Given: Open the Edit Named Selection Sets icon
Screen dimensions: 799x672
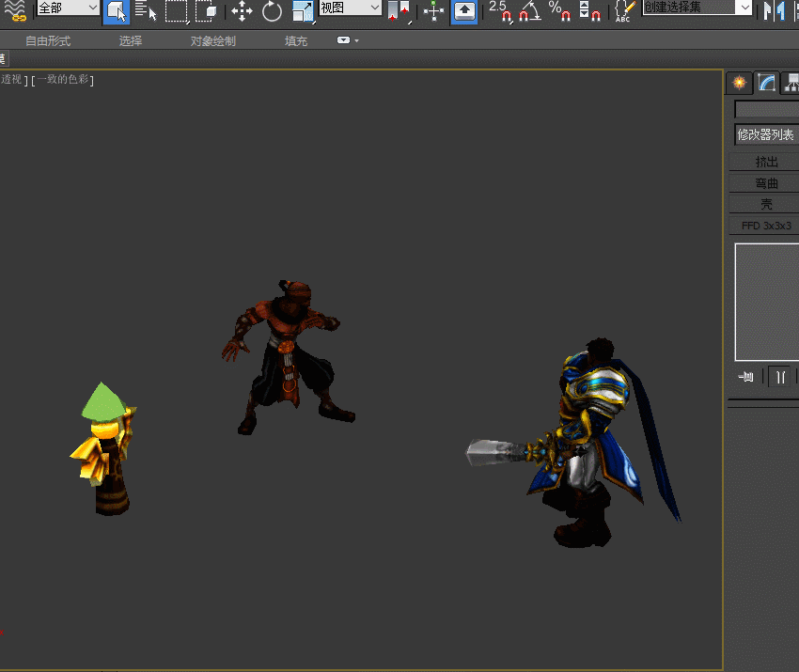Looking at the screenshot, I should pyautogui.click(x=625, y=11).
